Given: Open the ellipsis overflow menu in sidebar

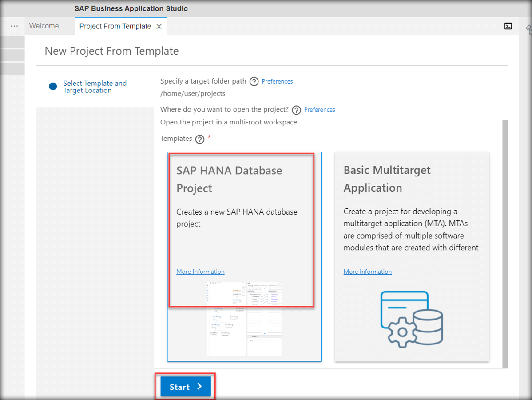Looking at the screenshot, I should 14,26.
